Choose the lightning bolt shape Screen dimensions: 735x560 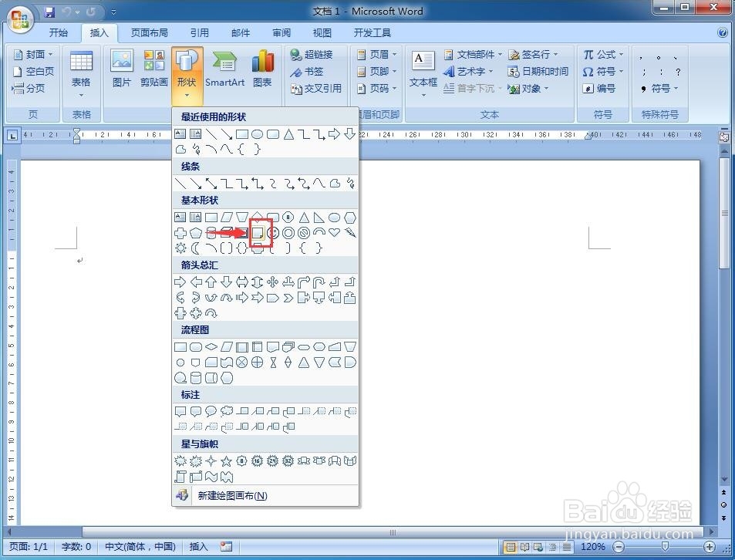[349, 232]
